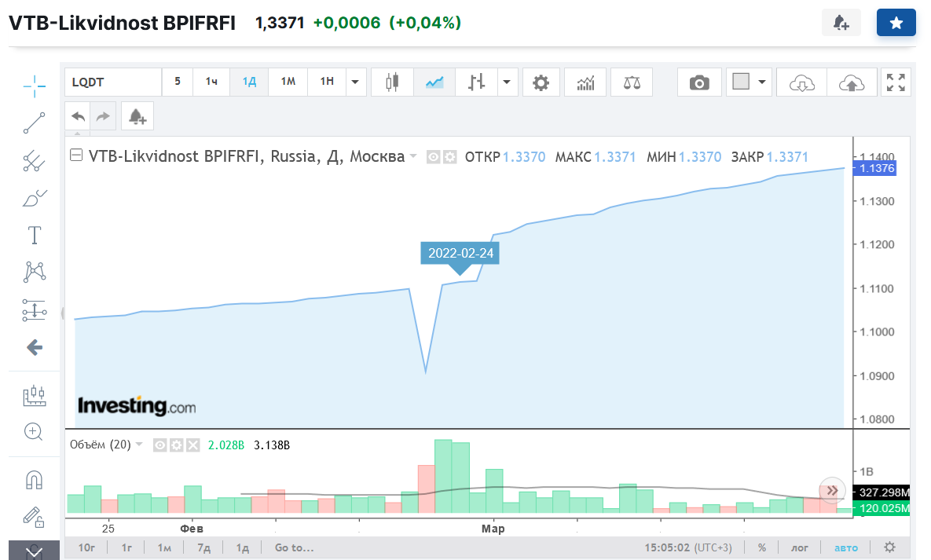Select the 1М monthly interval
Viewport: 931px width, 560px height.
(288, 82)
